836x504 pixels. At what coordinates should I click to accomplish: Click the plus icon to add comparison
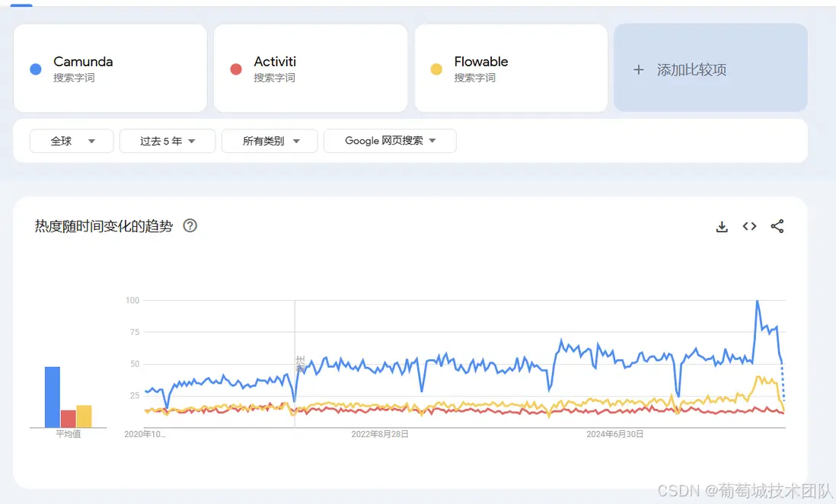point(639,70)
